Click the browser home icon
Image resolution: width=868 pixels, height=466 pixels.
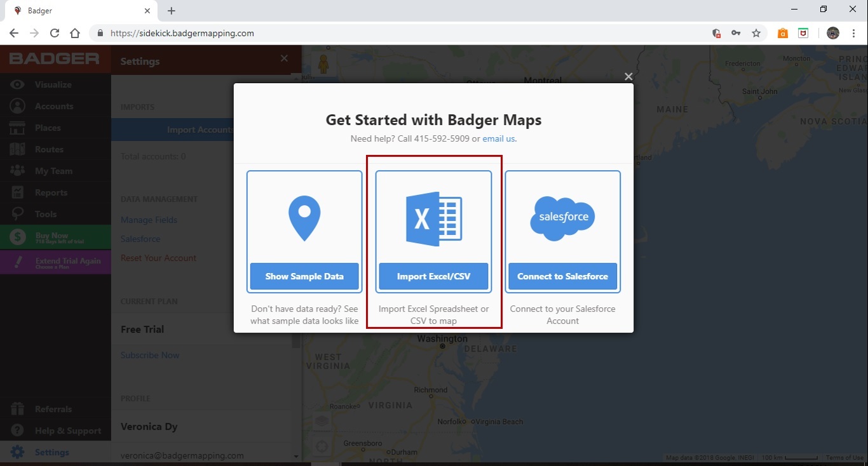75,33
